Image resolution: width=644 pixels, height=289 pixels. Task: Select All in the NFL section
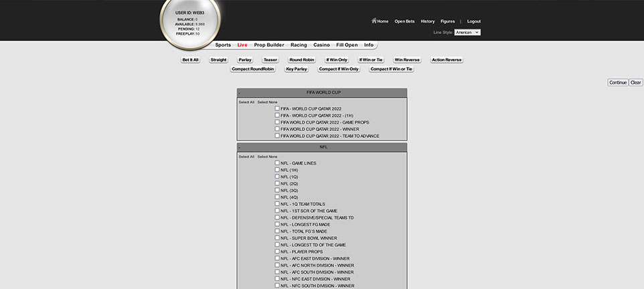point(246,157)
